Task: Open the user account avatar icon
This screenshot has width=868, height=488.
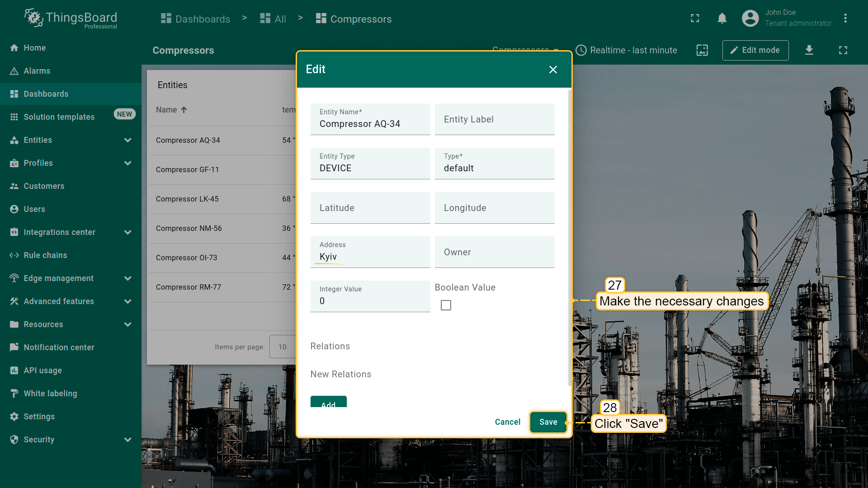Action: tap(750, 19)
